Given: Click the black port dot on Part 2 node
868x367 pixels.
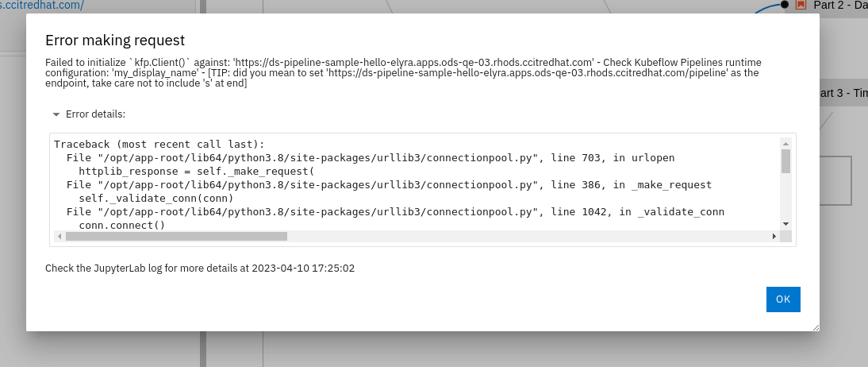Looking at the screenshot, I should pyautogui.click(x=785, y=5).
